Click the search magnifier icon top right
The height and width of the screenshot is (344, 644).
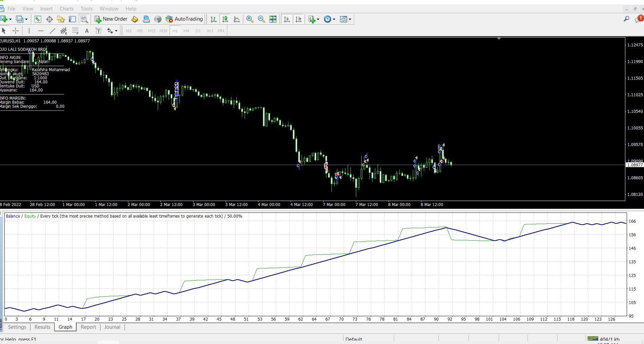(626, 19)
